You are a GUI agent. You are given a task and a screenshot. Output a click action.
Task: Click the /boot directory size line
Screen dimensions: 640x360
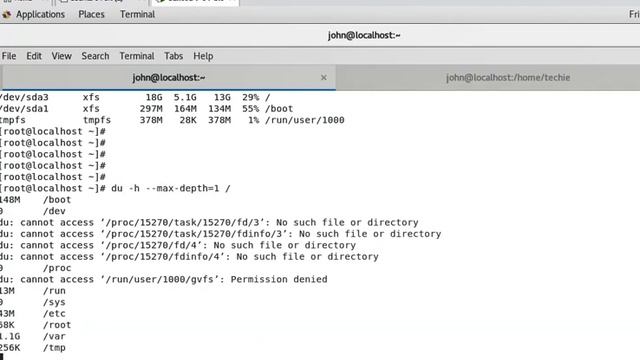(x=36, y=200)
